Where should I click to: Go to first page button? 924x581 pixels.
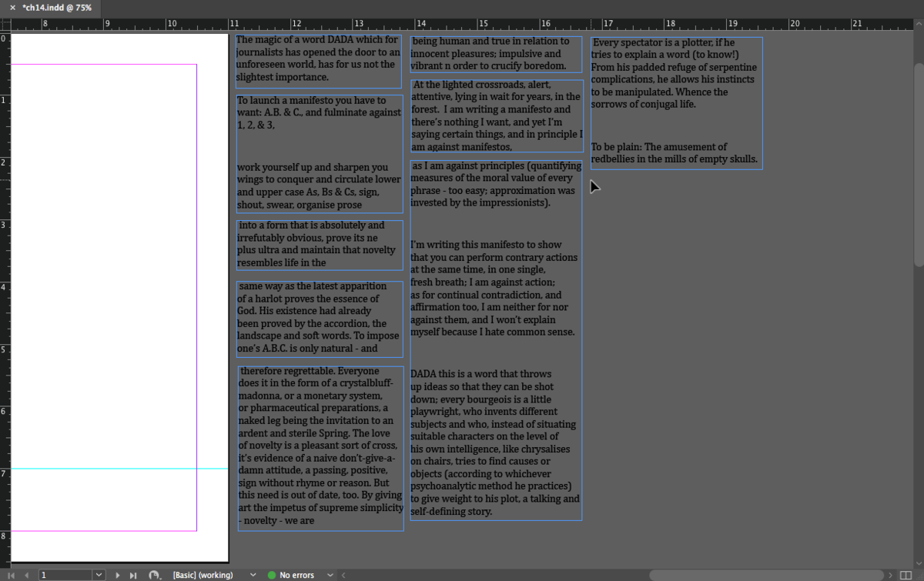(11, 575)
